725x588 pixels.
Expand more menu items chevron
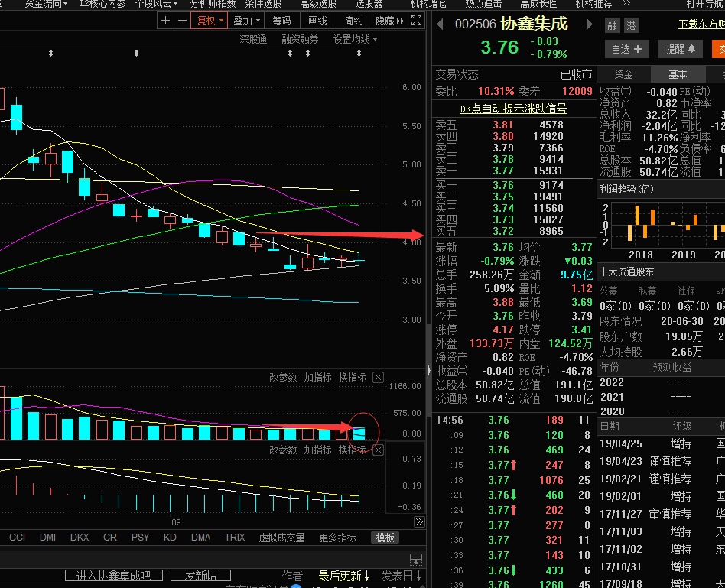[x=626, y=3]
